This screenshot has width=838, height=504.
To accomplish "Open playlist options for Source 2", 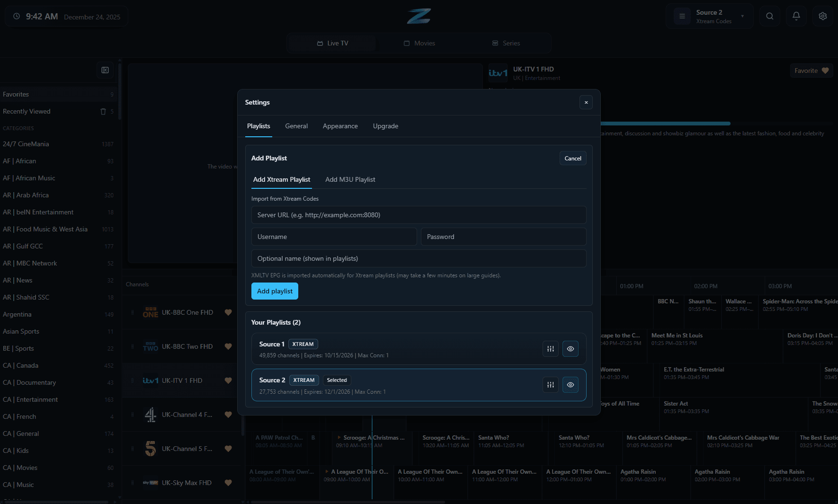I will (x=550, y=385).
